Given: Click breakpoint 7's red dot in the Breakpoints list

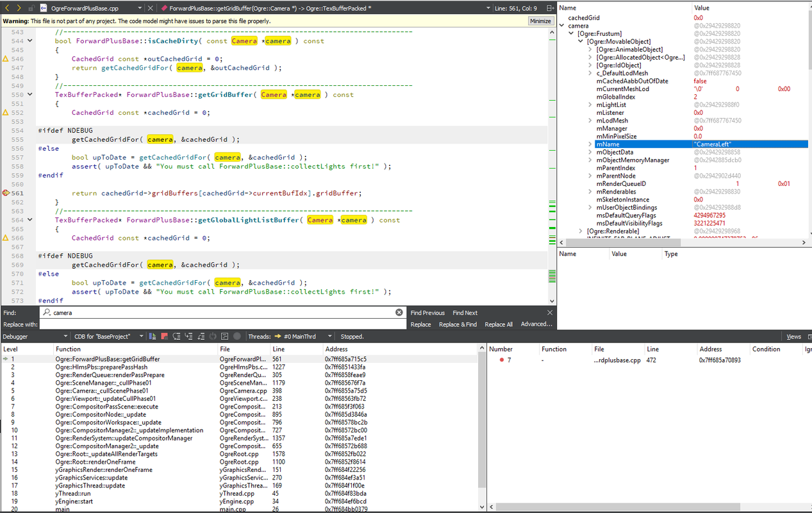Looking at the screenshot, I should point(501,360).
